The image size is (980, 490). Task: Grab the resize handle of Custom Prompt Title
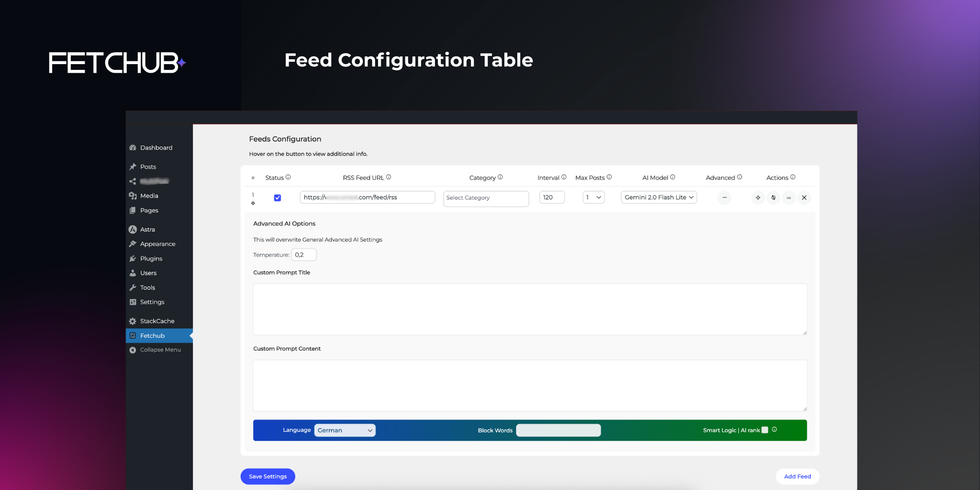coord(805,333)
